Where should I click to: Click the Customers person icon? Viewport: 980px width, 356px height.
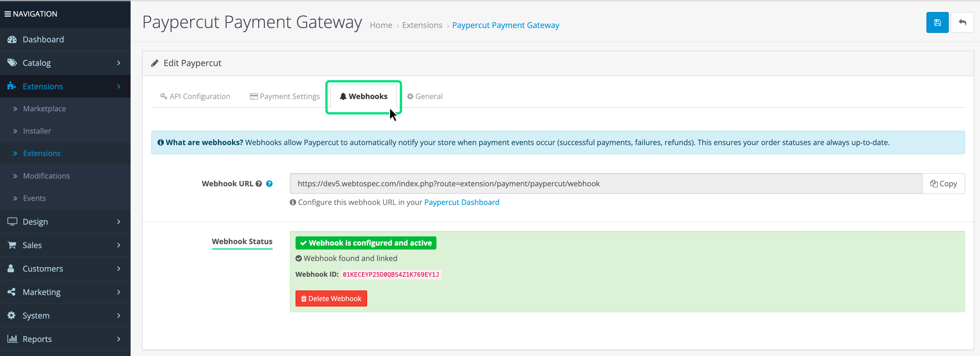pyautogui.click(x=11, y=268)
